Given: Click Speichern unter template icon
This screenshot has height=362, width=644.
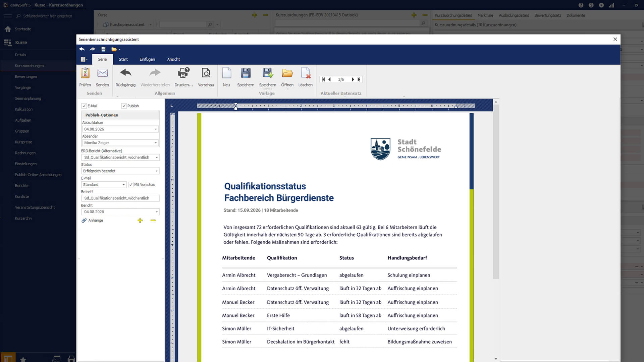Looking at the screenshot, I should click(x=268, y=73).
